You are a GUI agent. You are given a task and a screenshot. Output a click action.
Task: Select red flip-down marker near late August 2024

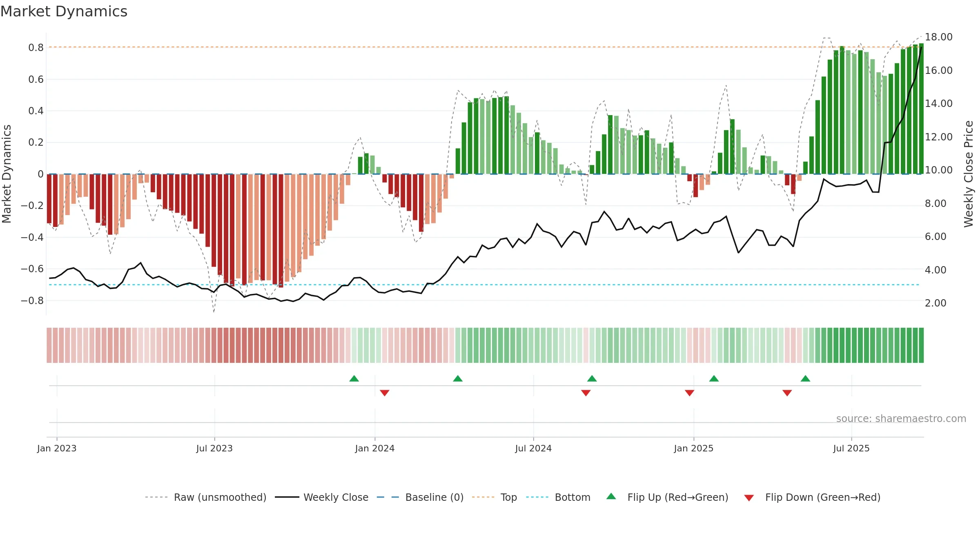(x=586, y=393)
